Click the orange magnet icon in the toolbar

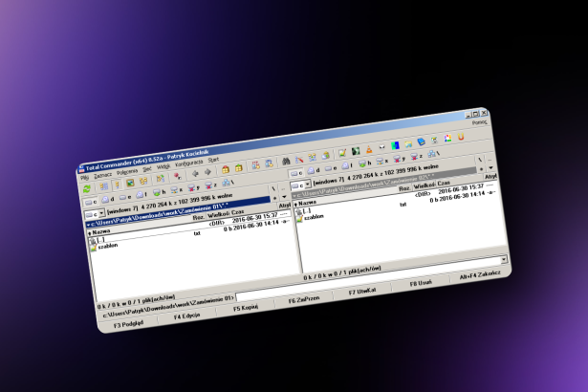460,138
